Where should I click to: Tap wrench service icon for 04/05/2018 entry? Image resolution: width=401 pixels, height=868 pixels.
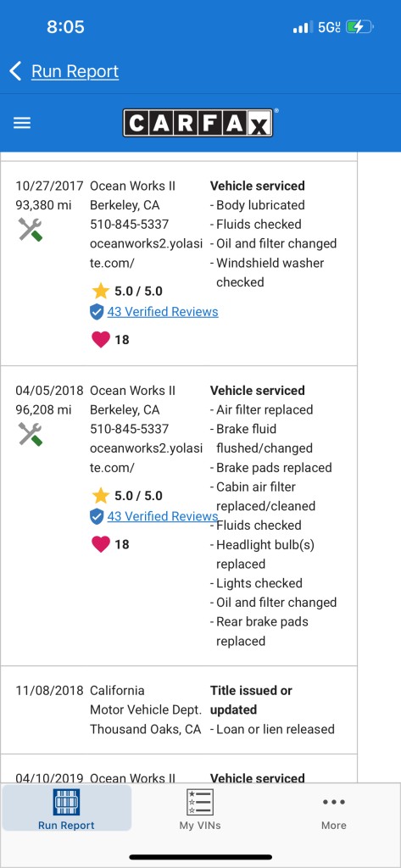tap(30, 434)
